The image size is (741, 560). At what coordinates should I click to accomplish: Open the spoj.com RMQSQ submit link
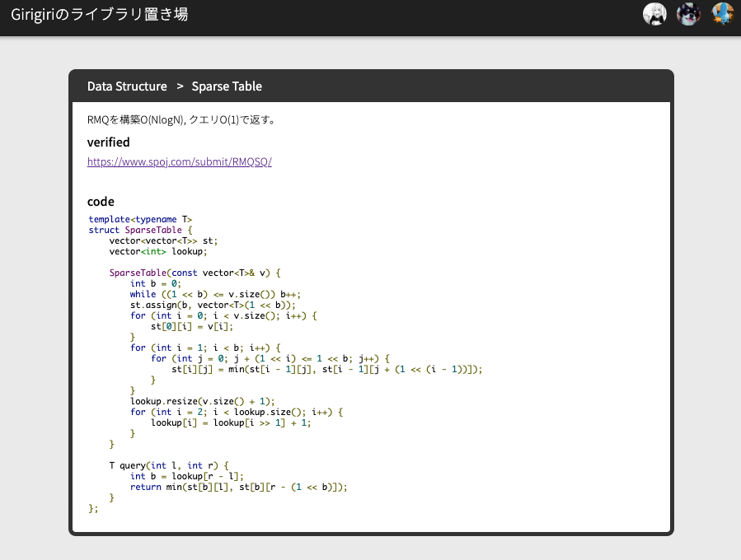(180, 161)
